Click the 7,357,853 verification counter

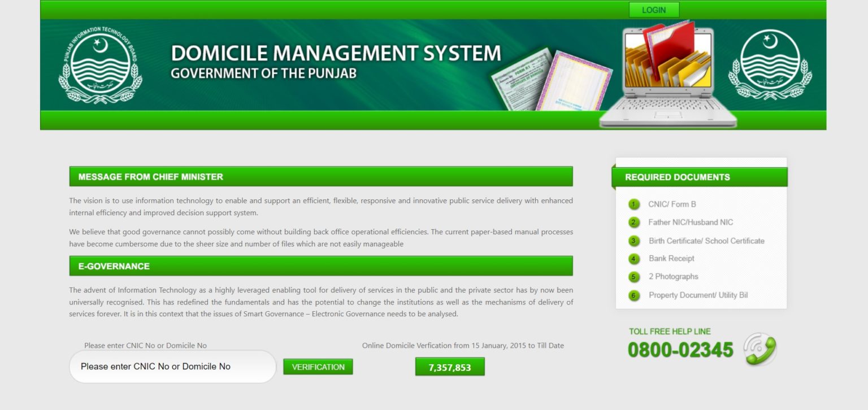coord(450,366)
